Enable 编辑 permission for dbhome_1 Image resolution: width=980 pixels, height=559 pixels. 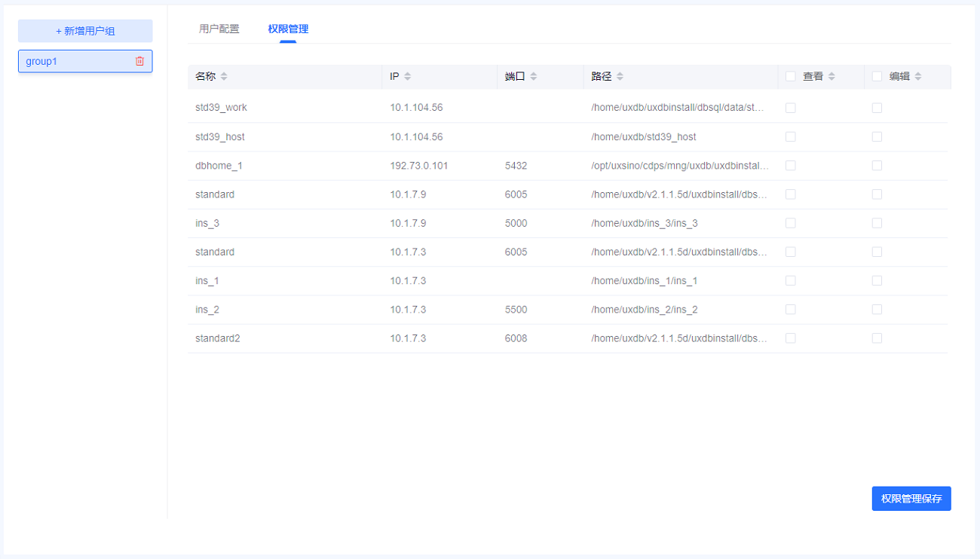(x=877, y=166)
